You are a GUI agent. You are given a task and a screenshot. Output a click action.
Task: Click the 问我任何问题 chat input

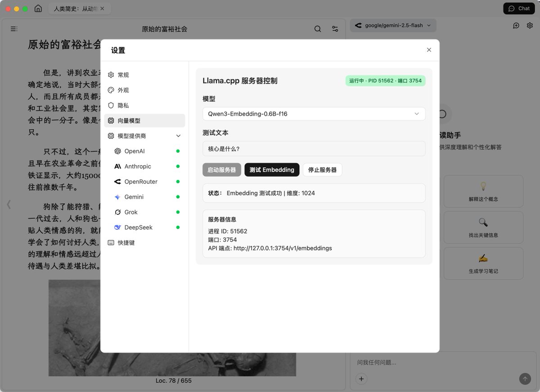pos(443,362)
